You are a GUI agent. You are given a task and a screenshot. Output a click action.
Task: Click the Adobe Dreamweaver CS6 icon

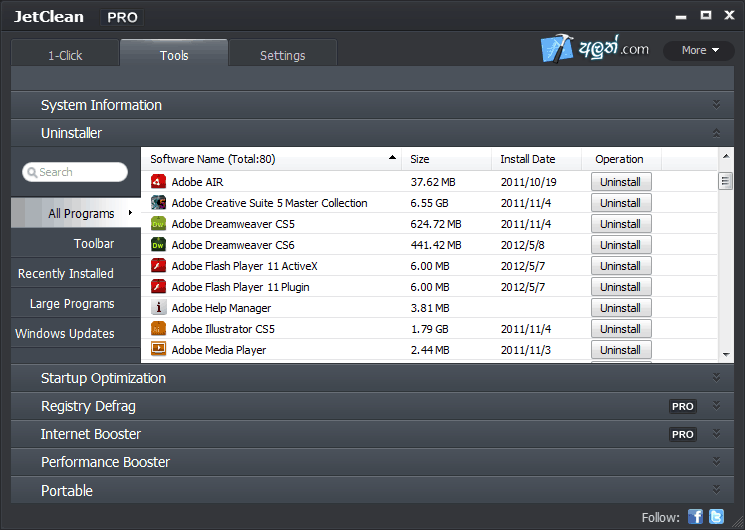point(158,244)
